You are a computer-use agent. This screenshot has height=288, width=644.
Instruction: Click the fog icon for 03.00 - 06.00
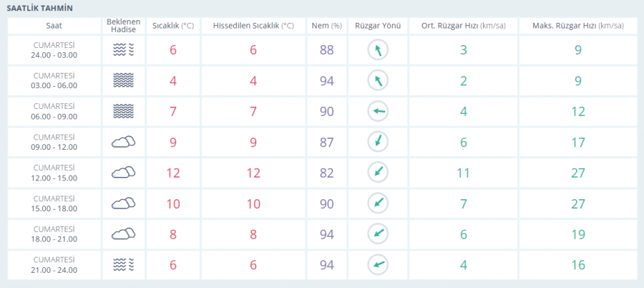pos(123,81)
